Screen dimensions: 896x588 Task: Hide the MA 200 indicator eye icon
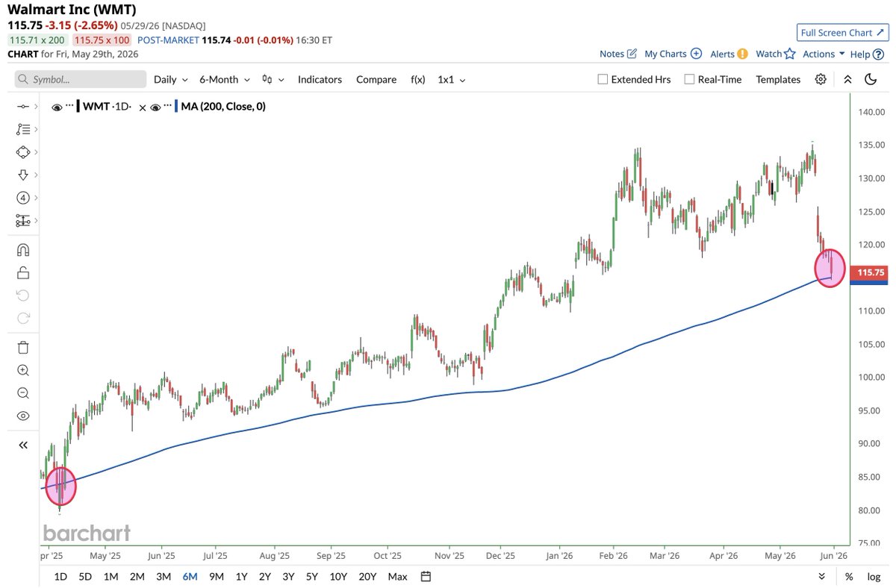(x=155, y=107)
